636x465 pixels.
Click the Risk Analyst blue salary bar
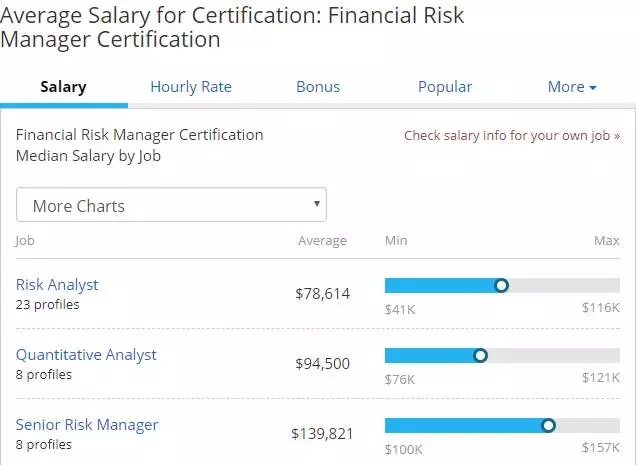click(x=440, y=285)
